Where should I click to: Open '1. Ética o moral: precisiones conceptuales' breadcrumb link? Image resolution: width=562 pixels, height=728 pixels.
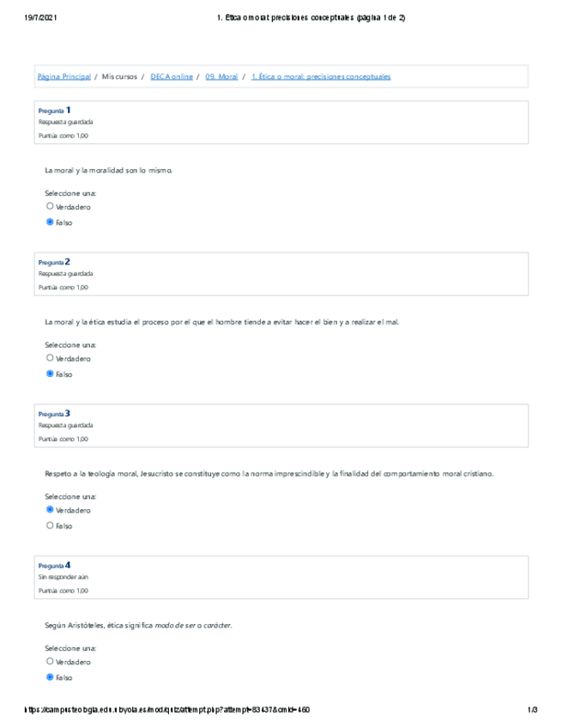(321, 76)
